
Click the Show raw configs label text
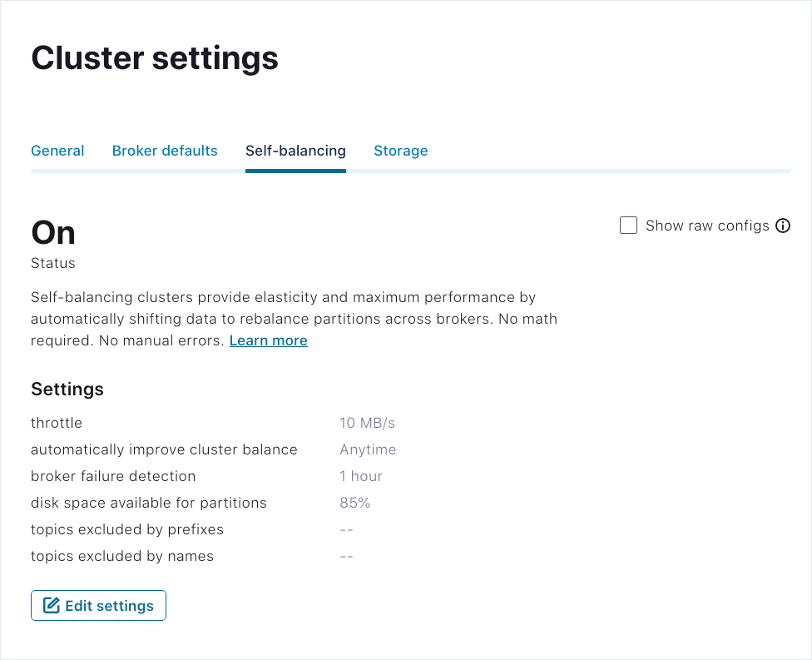707,226
